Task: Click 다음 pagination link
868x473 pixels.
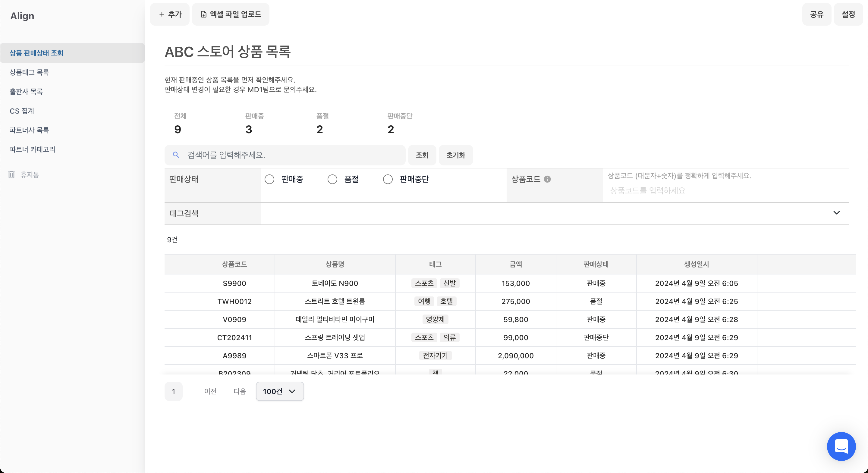Action: tap(240, 391)
